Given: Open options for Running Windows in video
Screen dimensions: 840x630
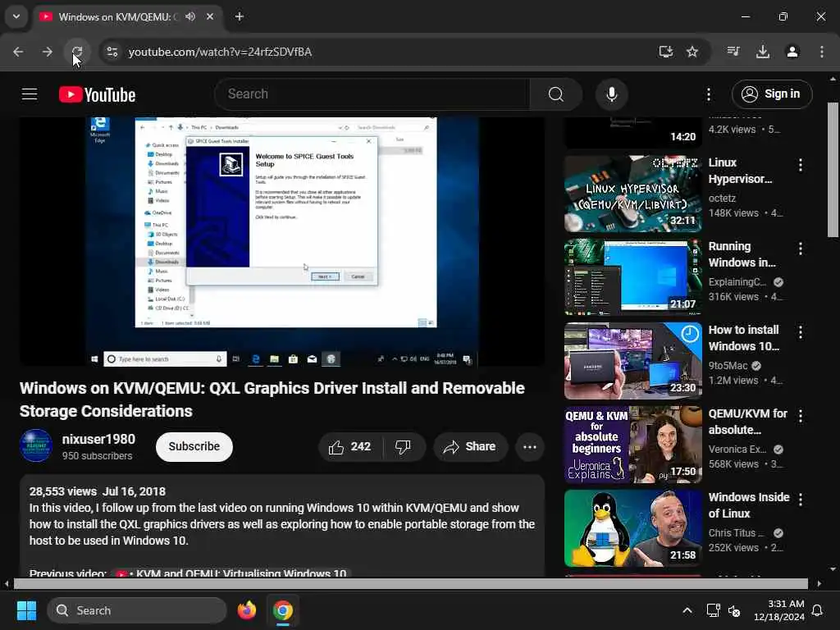Looking at the screenshot, I should point(801,249).
